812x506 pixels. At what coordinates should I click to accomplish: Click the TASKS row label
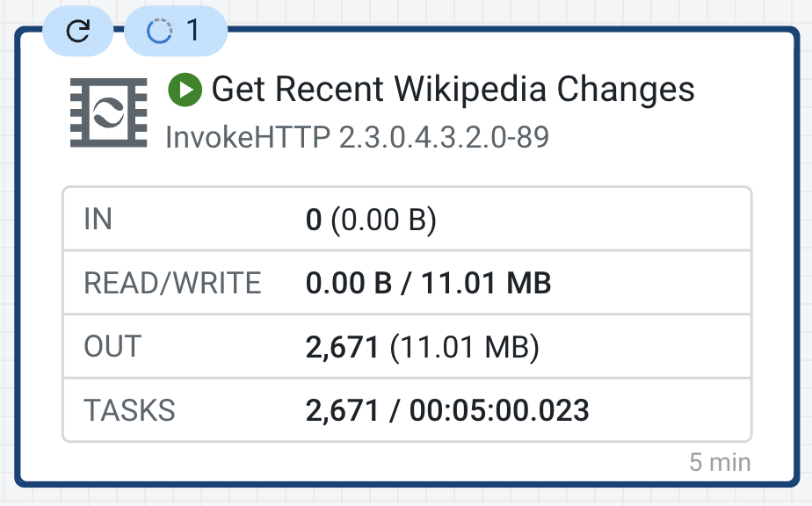pos(129,409)
